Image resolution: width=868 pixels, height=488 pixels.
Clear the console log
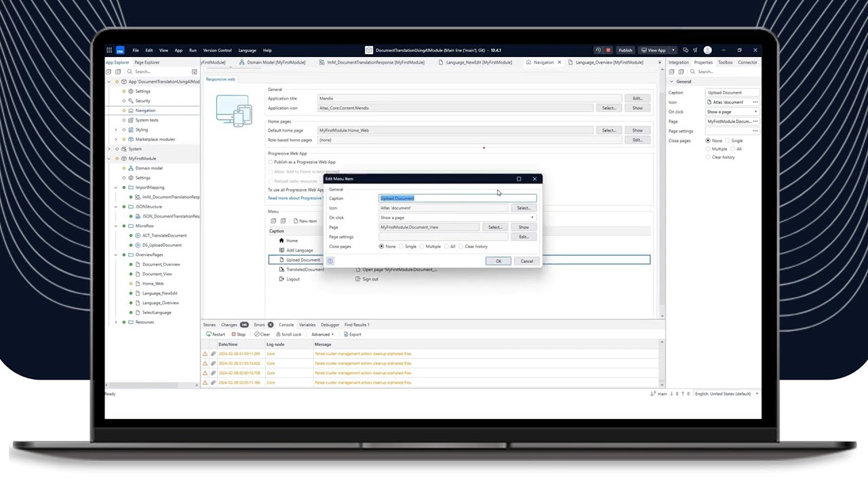(x=262, y=334)
